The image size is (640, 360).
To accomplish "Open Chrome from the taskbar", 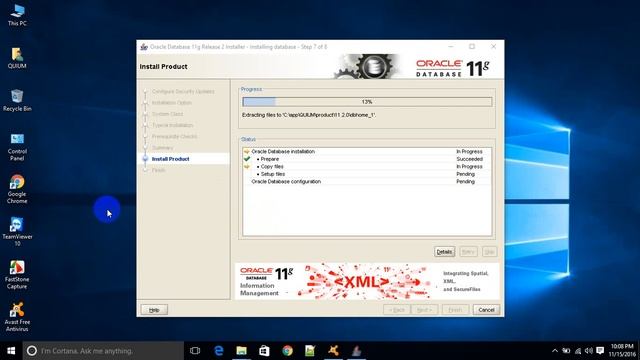I will 287,351.
